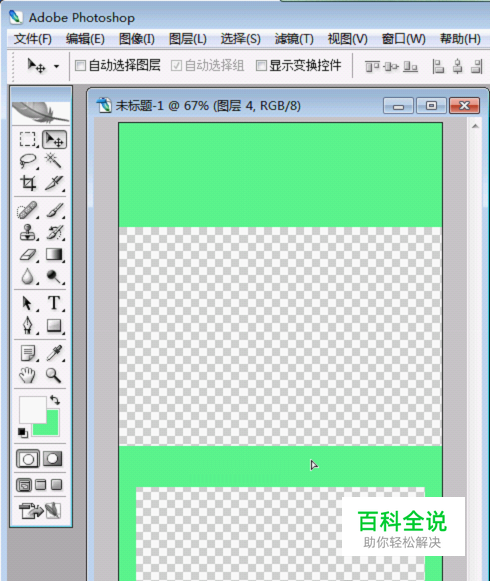This screenshot has width=490, height=581.
Task: Maximize the 未标题-1 document window
Action: (431, 106)
